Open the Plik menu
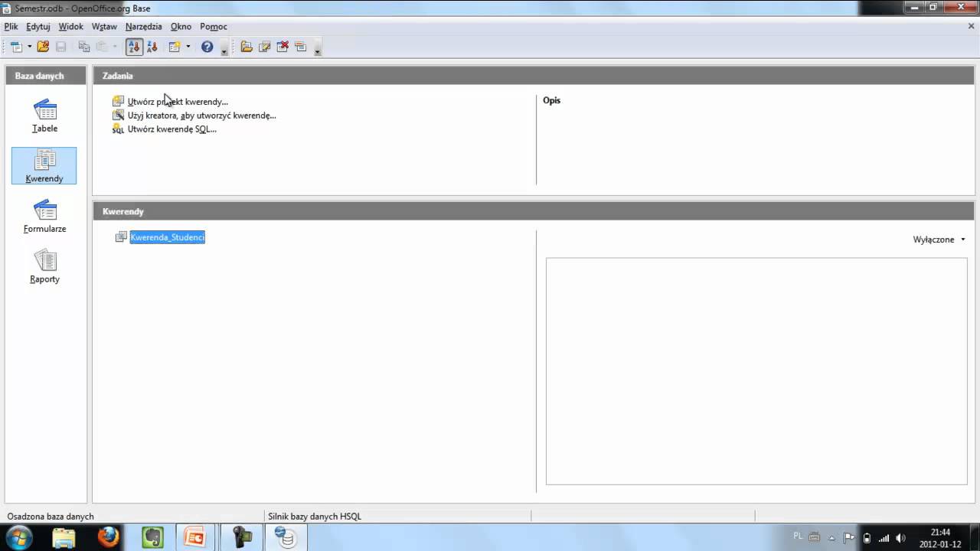The height and width of the screenshot is (551, 980). 11,26
